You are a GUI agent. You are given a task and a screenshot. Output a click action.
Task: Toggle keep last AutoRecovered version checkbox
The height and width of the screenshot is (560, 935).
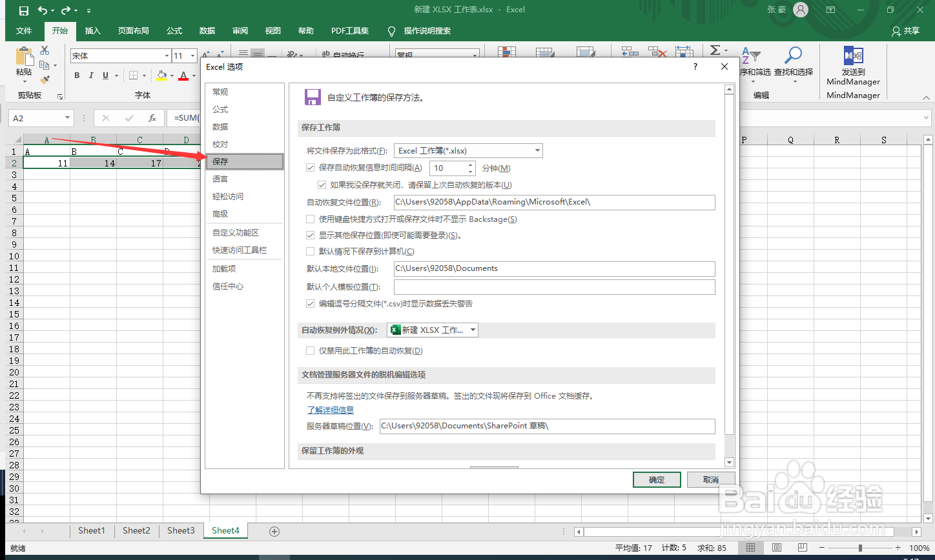click(x=322, y=185)
